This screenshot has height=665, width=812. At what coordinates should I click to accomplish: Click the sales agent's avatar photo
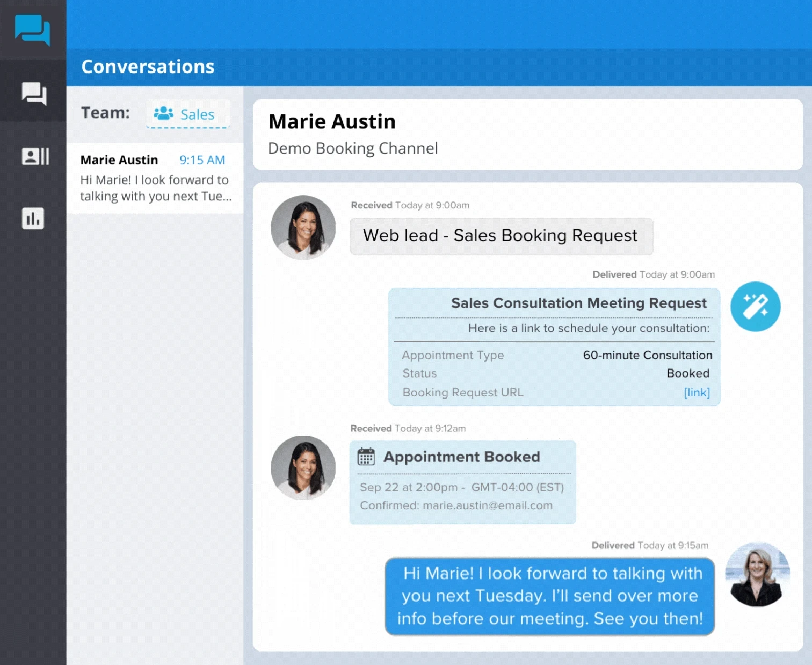(757, 574)
